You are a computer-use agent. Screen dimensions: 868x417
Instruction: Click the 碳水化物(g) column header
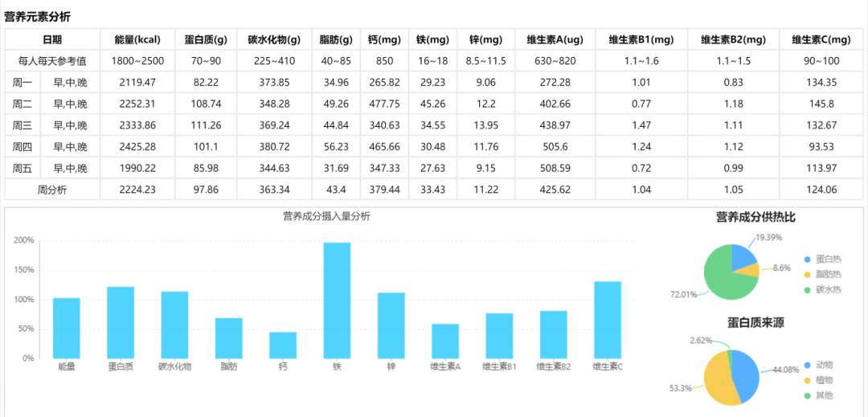[x=275, y=39]
